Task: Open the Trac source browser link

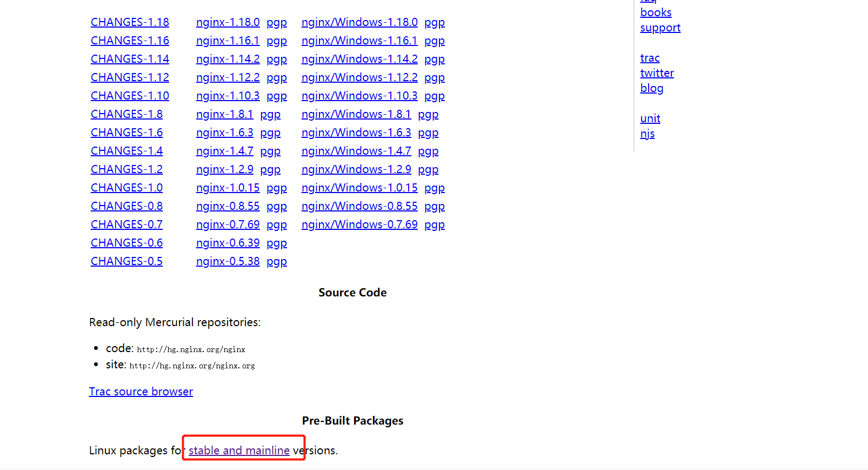Action: 141,392
